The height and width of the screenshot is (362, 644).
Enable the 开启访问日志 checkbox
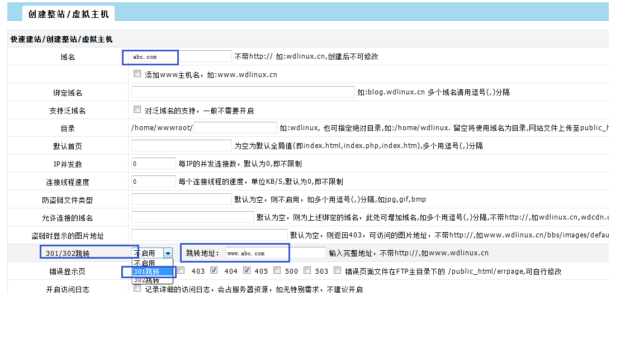click(138, 289)
